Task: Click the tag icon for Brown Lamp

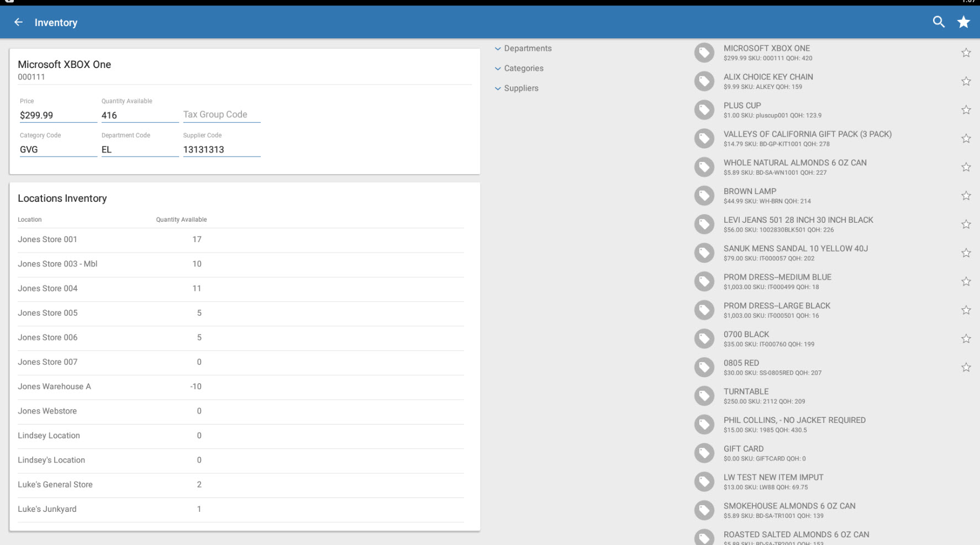Action: point(704,196)
